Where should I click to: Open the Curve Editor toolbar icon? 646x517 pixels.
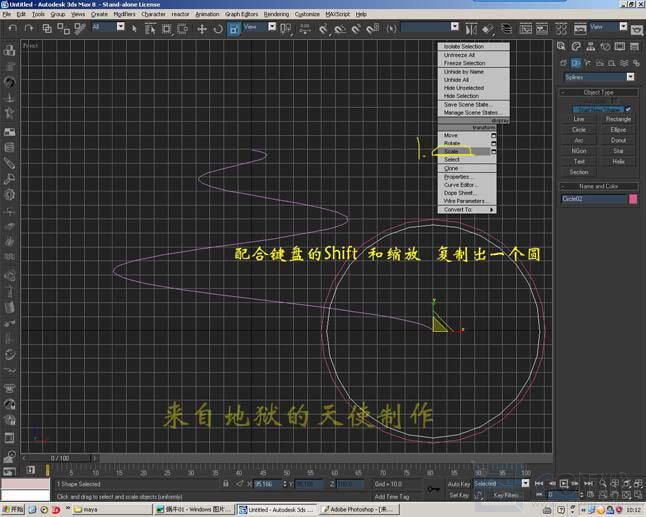(x=525, y=29)
